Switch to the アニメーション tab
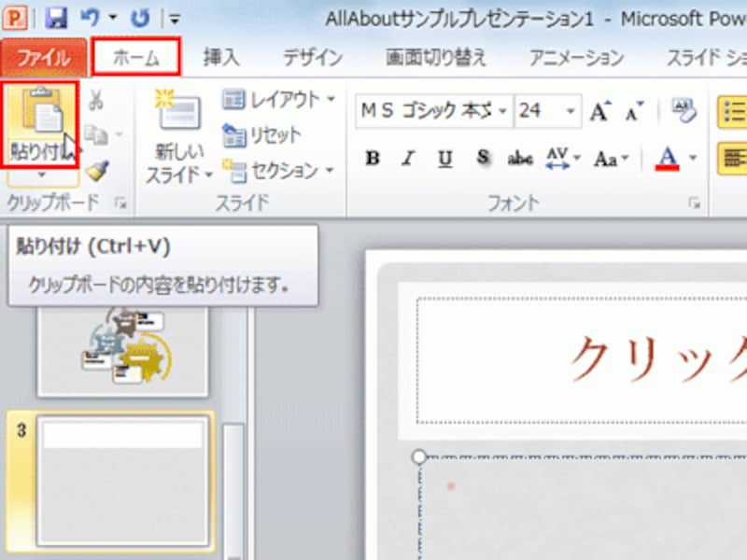The height and width of the screenshot is (560, 747). [x=576, y=58]
